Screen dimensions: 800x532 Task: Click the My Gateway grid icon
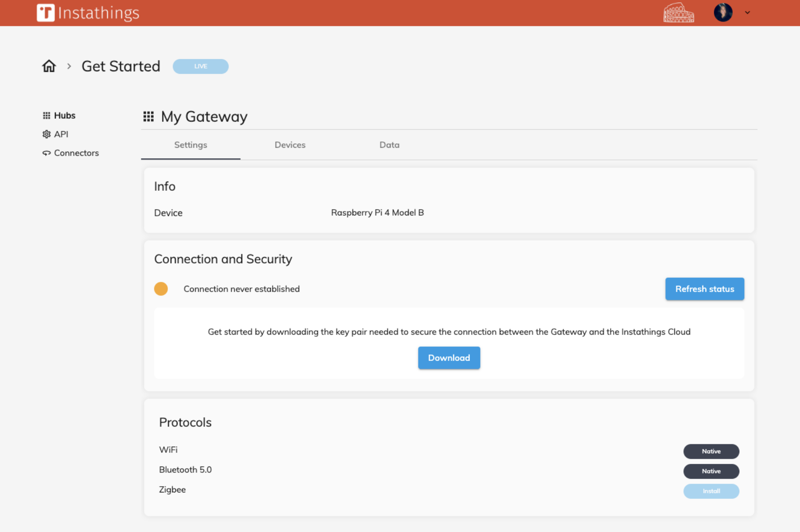pos(149,117)
